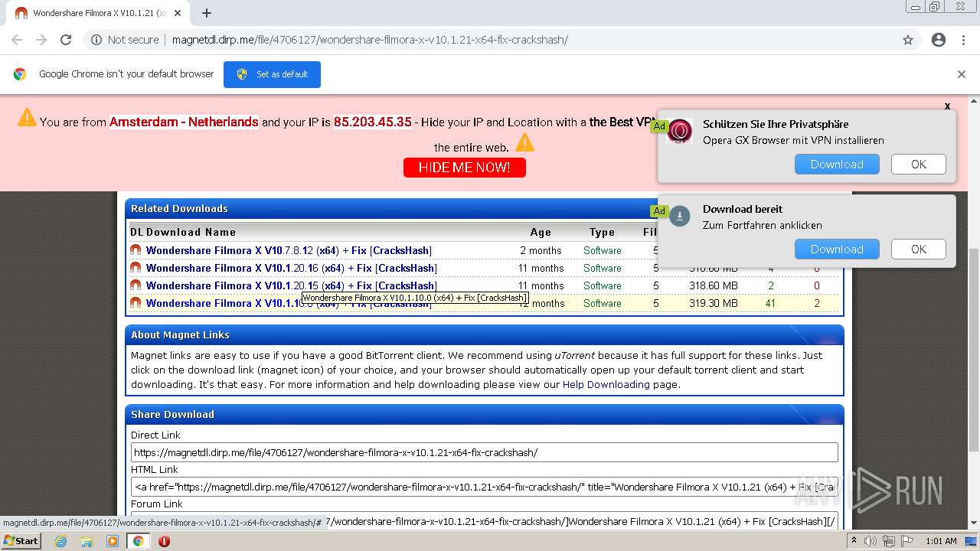Select the HTML Link text field
980x551 pixels.
(485, 487)
